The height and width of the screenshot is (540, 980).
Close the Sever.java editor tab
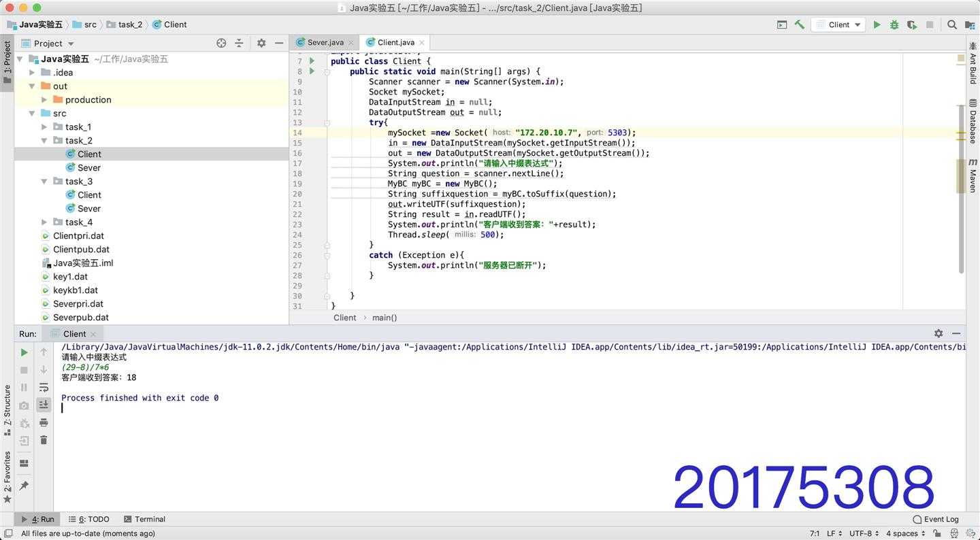[x=351, y=43]
